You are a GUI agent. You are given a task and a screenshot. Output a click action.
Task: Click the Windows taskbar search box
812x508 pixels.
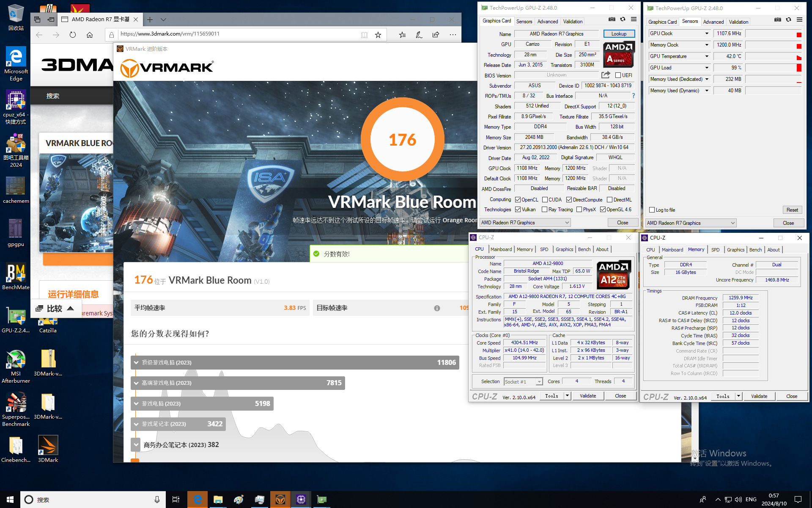(x=93, y=500)
